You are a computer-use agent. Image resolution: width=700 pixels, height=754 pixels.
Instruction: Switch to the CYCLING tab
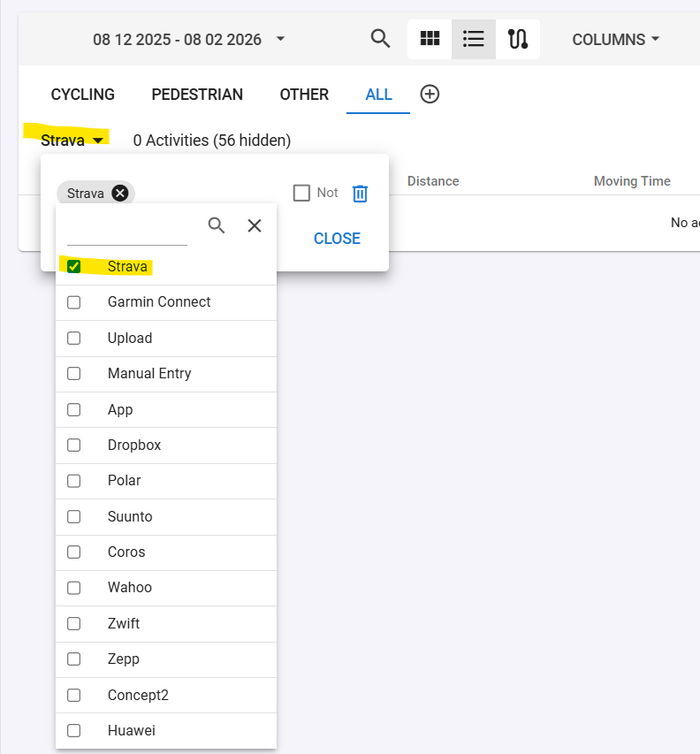pos(83,95)
